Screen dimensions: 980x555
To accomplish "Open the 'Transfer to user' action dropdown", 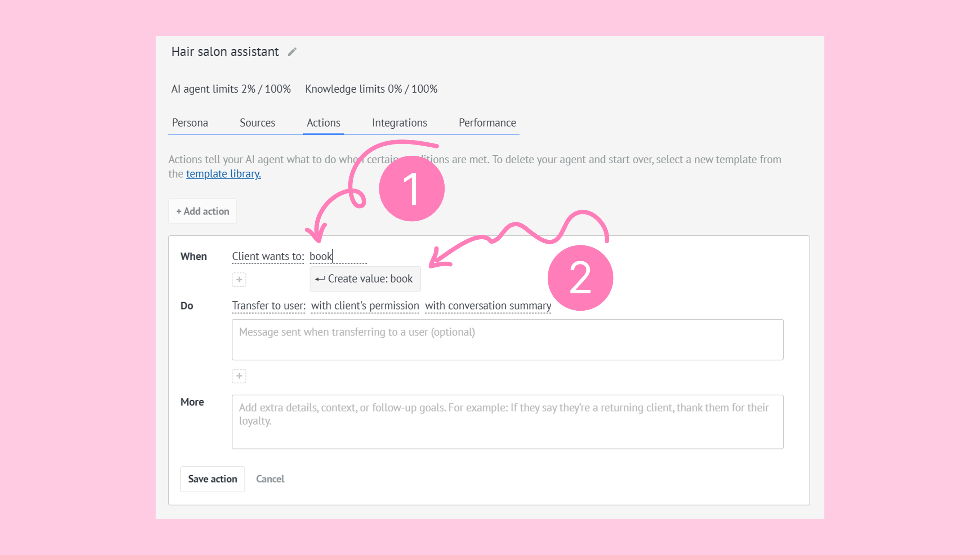I will [x=269, y=306].
